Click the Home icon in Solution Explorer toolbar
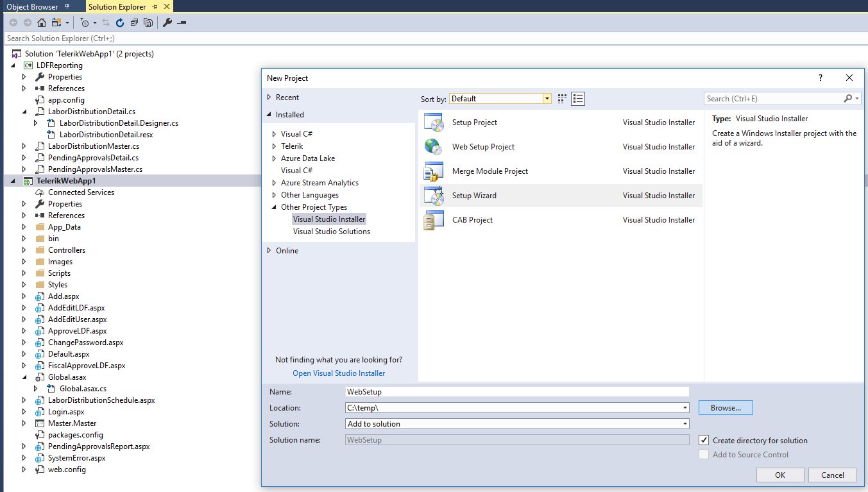868x492 pixels. 42,22
